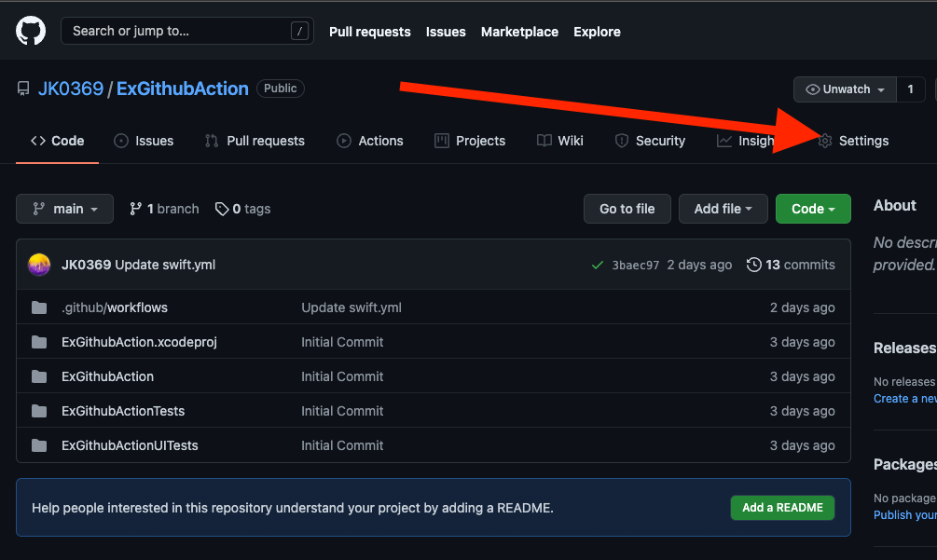Click the watchers count showing 1
This screenshot has width=937, height=560.
[911, 89]
